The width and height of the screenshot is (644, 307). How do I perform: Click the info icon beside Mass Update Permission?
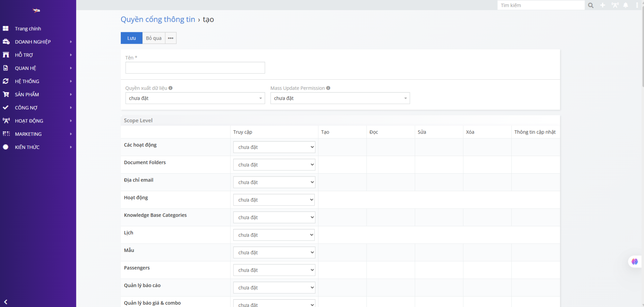[328, 88]
